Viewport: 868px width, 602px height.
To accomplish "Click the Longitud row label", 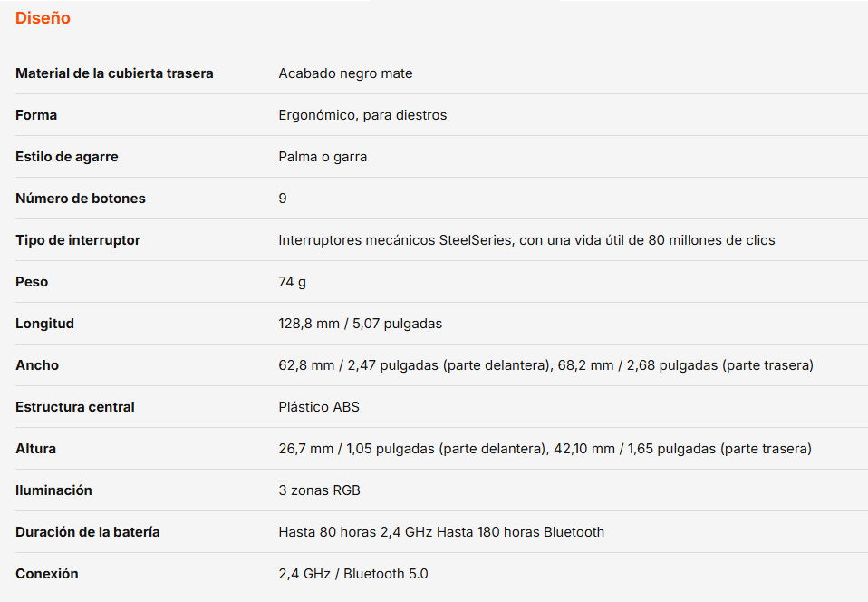I will 44,324.
